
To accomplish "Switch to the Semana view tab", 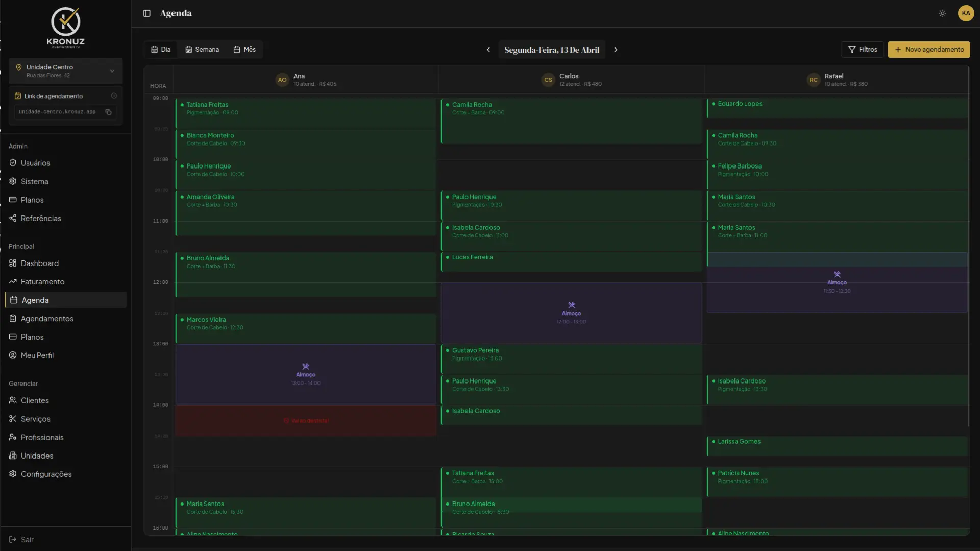I will [x=202, y=50].
